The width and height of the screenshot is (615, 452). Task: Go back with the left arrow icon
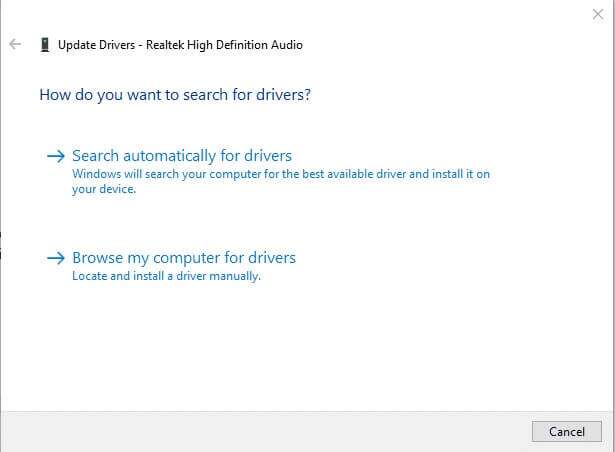pyautogui.click(x=15, y=44)
